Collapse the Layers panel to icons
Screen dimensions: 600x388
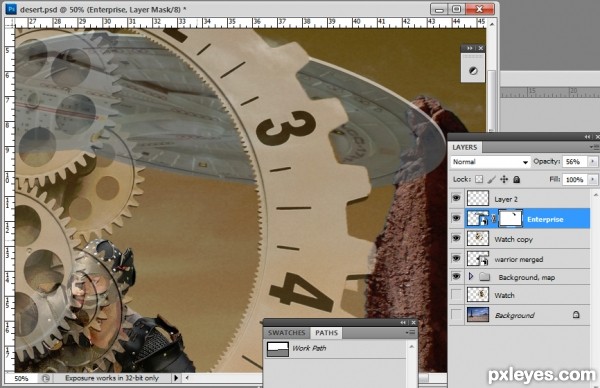(587, 137)
